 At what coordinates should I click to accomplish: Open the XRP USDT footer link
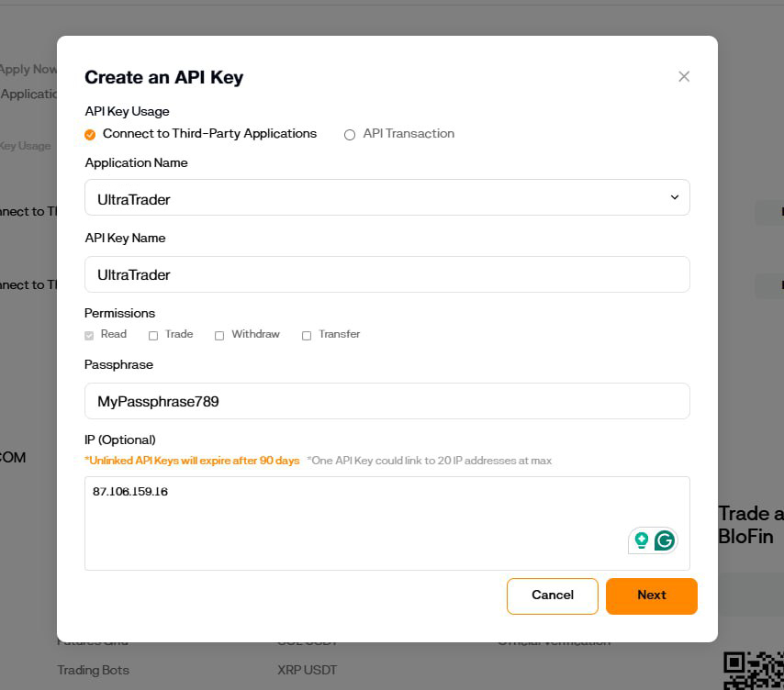[x=307, y=670]
